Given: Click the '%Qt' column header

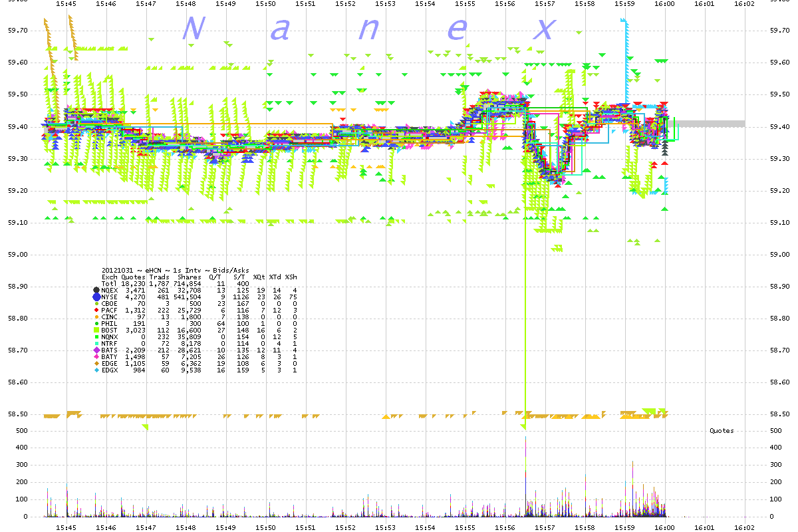Looking at the screenshot, I should click(x=259, y=277).
